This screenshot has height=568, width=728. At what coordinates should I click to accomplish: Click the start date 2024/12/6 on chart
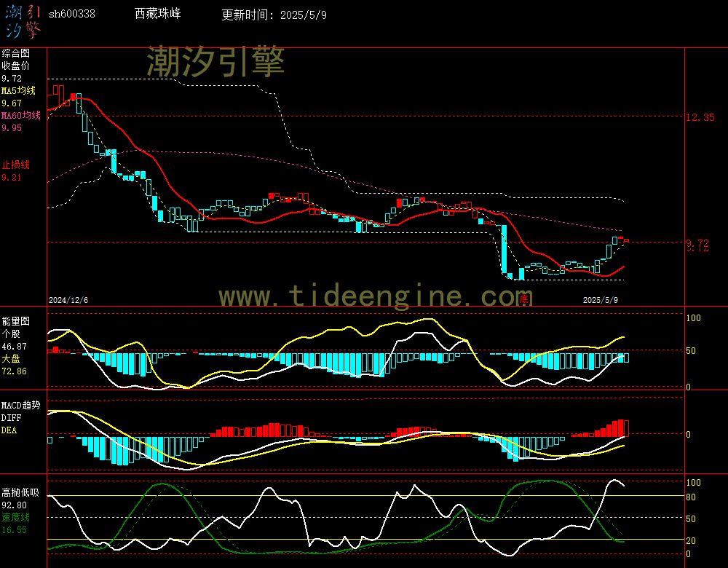pos(68,300)
